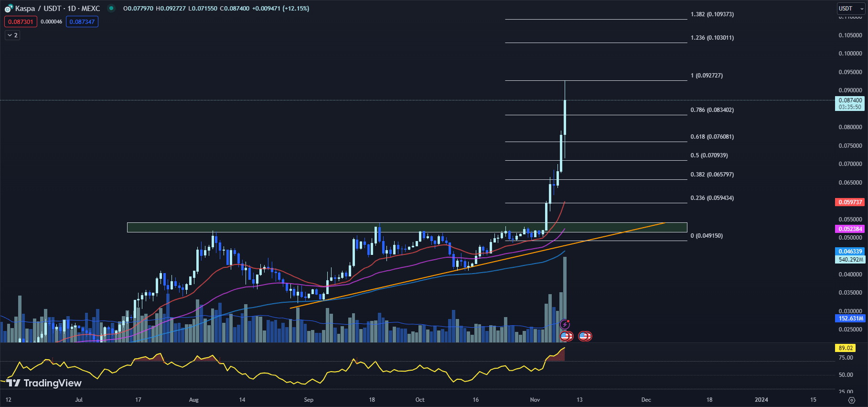The width and height of the screenshot is (868, 407).
Task: Open the purple lightning bolt event icon
Action: [565, 325]
